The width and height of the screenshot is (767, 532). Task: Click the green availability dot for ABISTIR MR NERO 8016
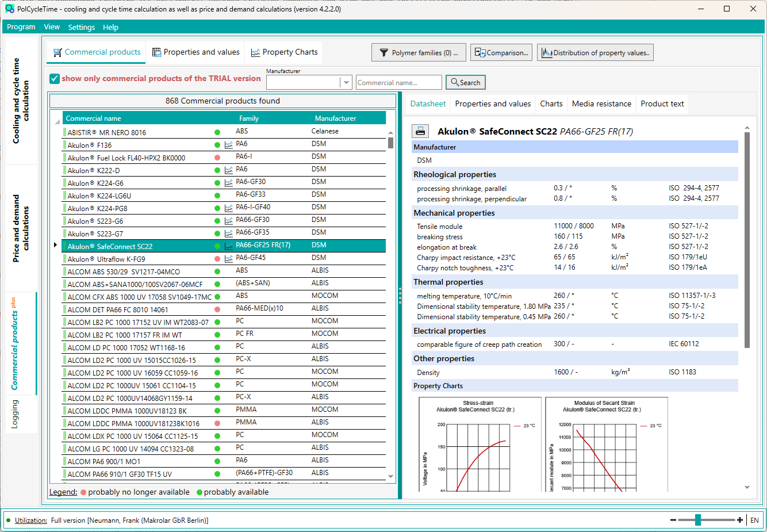[217, 132]
